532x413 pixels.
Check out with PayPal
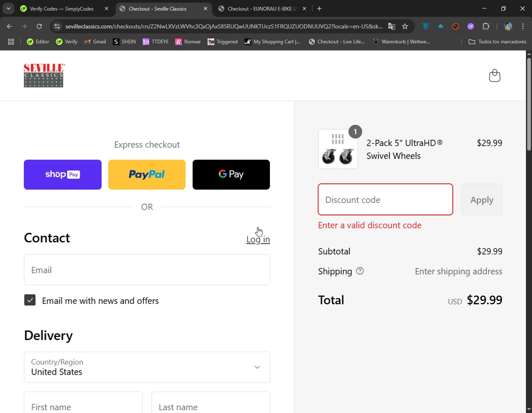147,174
